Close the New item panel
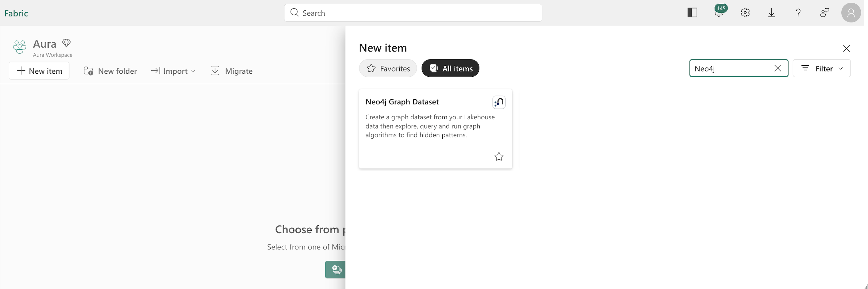Viewport: 868px width, 289px height. tap(847, 48)
